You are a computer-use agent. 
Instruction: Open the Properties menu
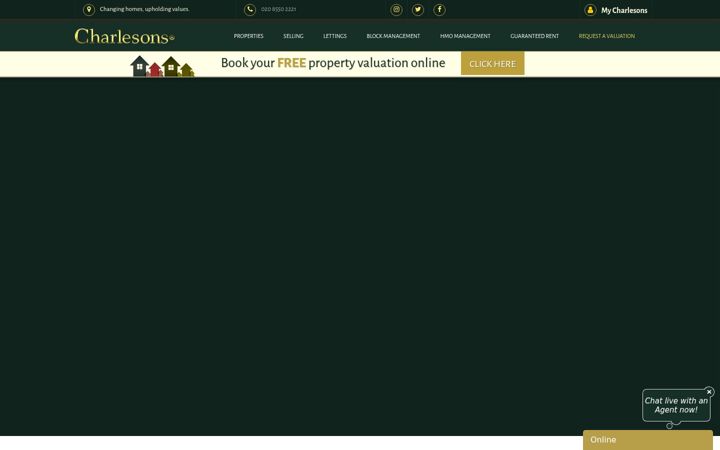point(248,36)
